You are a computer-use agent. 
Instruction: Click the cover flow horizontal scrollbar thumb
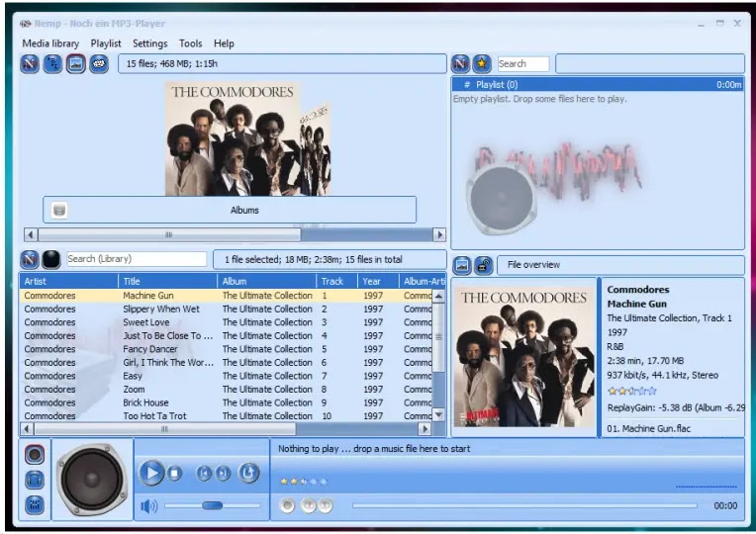pos(169,234)
